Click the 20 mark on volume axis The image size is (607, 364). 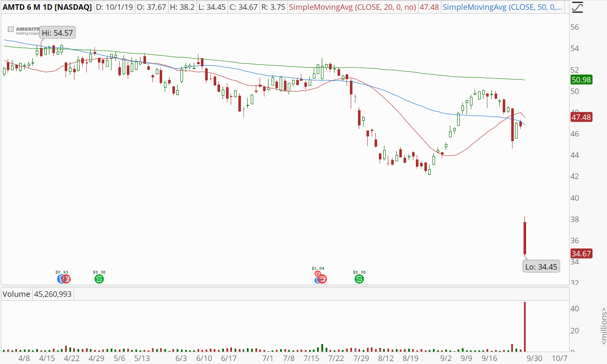click(575, 330)
